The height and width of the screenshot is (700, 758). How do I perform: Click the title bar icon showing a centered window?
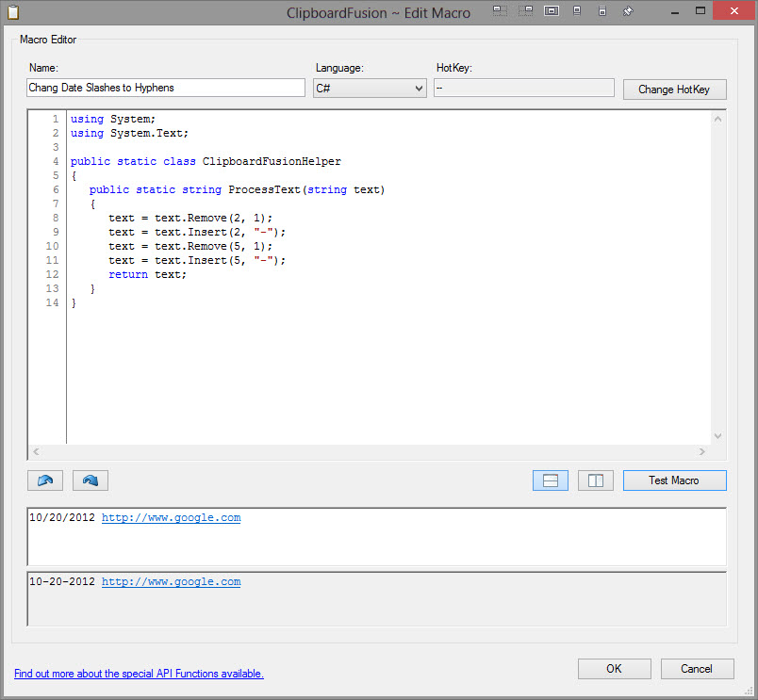pos(552,11)
